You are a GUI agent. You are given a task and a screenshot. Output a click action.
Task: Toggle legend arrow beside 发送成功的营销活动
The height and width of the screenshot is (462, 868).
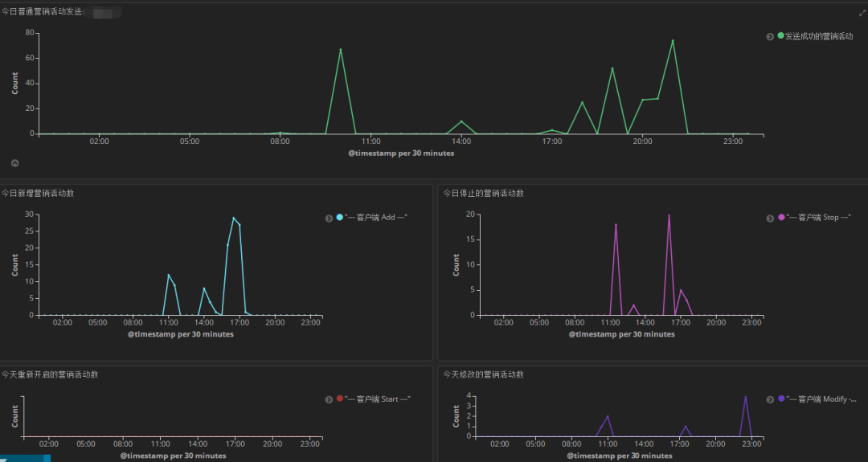click(x=770, y=36)
